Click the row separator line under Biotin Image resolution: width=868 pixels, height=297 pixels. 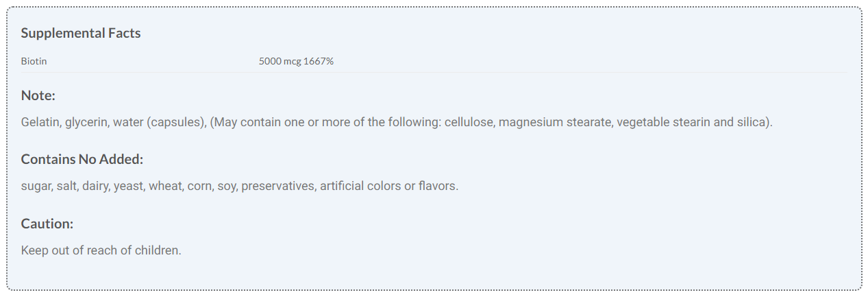[434, 72]
